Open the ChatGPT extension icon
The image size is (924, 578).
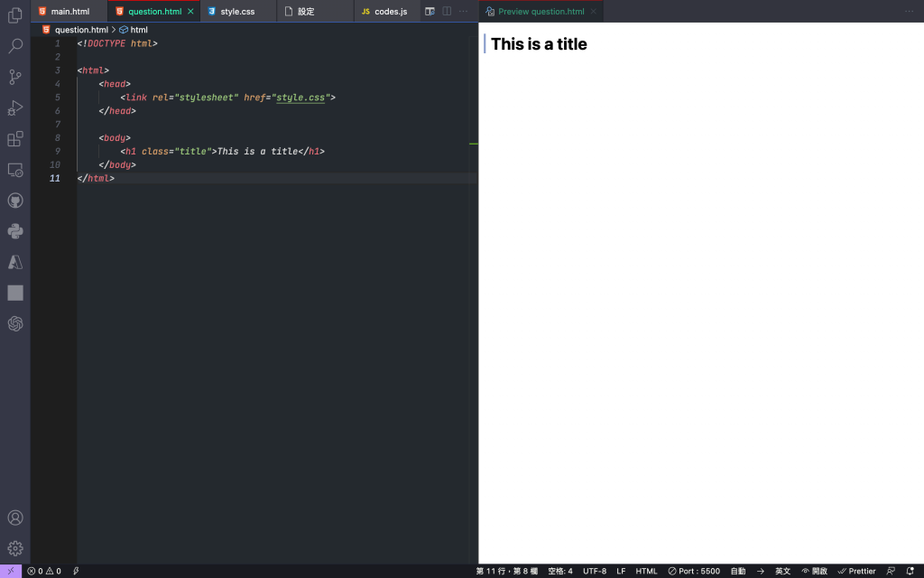(15, 324)
